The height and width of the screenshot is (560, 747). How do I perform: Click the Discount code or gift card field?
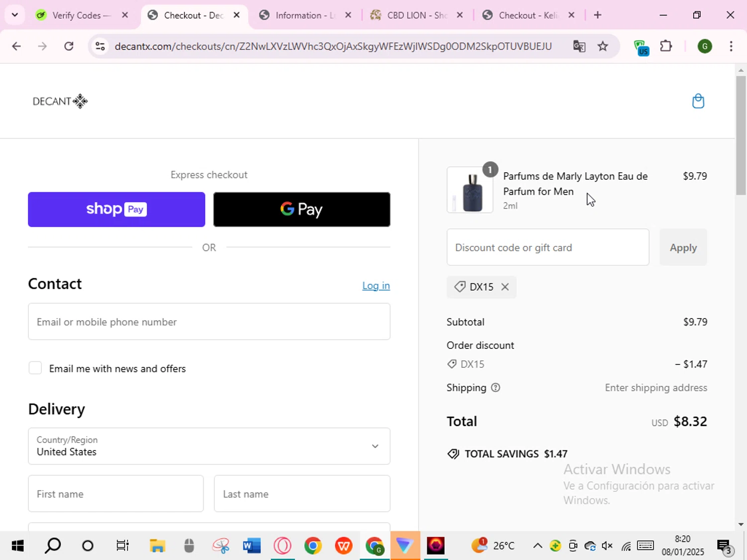pyautogui.click(x=548, y=247)
